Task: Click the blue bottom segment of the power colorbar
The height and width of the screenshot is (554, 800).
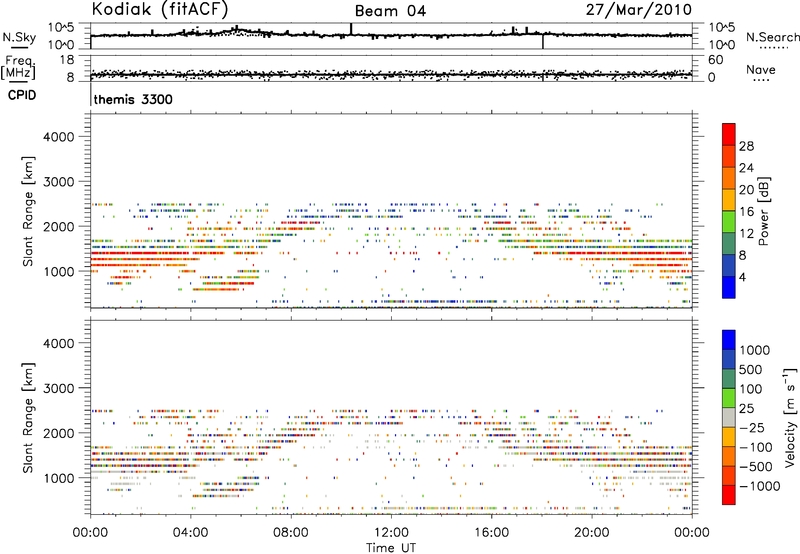Action: pyautogui.click(x=729, y=287)
